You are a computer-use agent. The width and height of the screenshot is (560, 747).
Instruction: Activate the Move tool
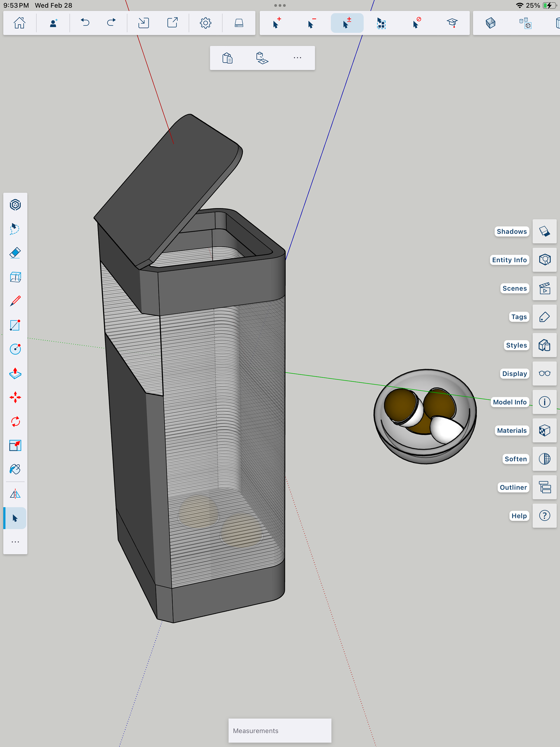tap(15, 397)
